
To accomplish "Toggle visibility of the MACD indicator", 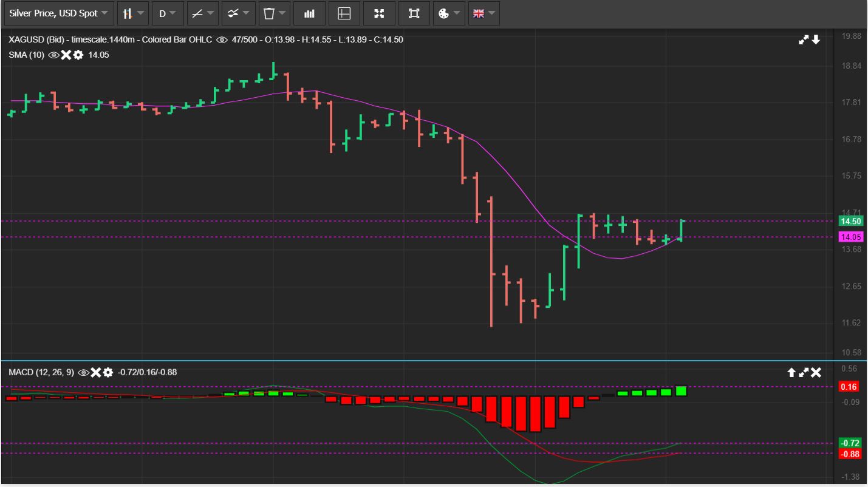I will coord(84,372).
